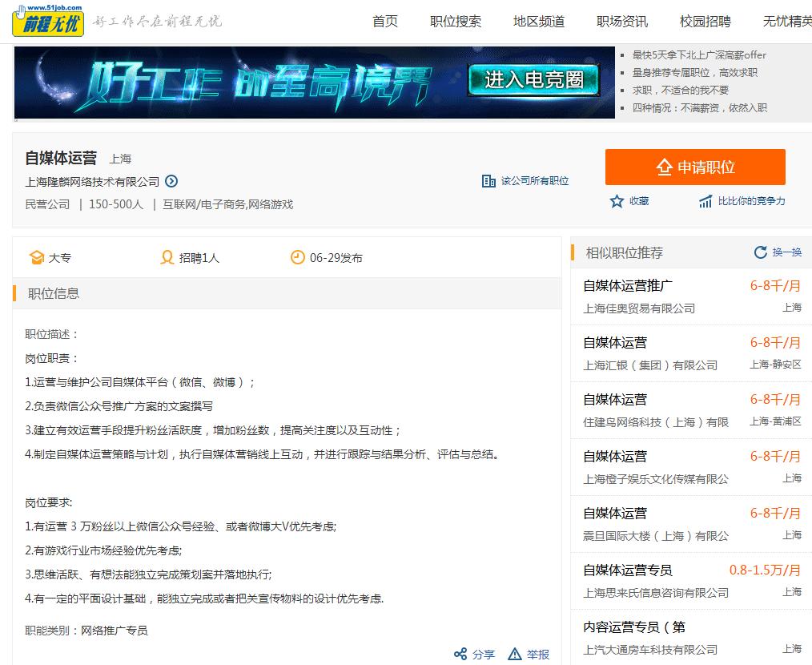Viewport: 812px width, 665px height.
Task: Click the 分享 share icon
Action: tap(462, 654)
